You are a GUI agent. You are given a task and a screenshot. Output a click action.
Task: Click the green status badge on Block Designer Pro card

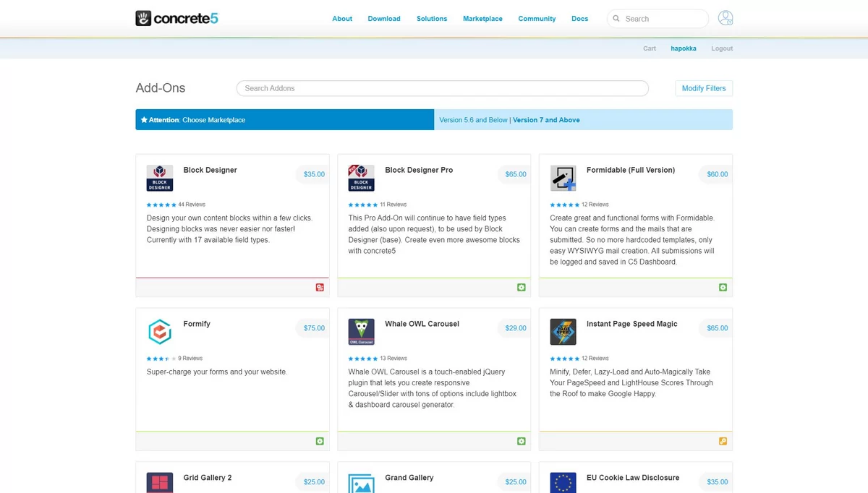pos(522,288)
